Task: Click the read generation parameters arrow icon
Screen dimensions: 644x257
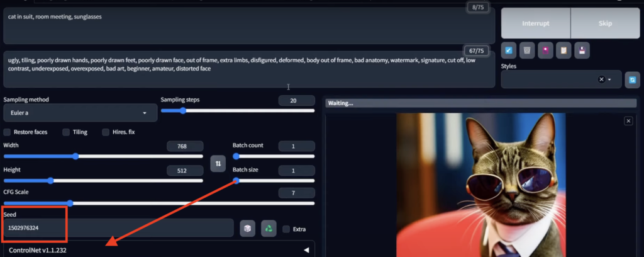Action: (x=509, y=50)
